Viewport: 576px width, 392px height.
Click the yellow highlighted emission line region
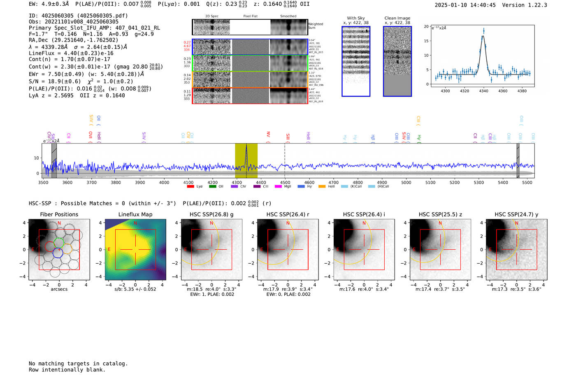tap(246, 160)
